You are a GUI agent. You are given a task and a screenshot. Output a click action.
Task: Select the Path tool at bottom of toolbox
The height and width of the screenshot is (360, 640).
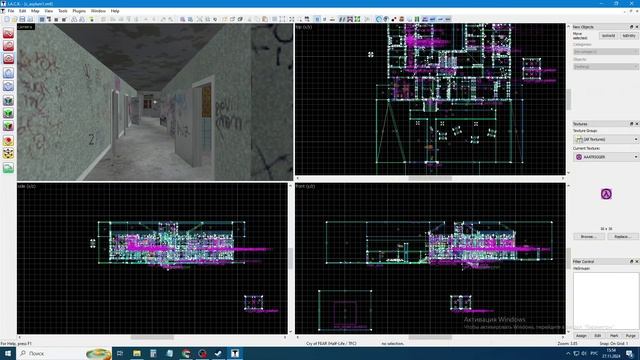pyautogui.click(x=8, y=168)
